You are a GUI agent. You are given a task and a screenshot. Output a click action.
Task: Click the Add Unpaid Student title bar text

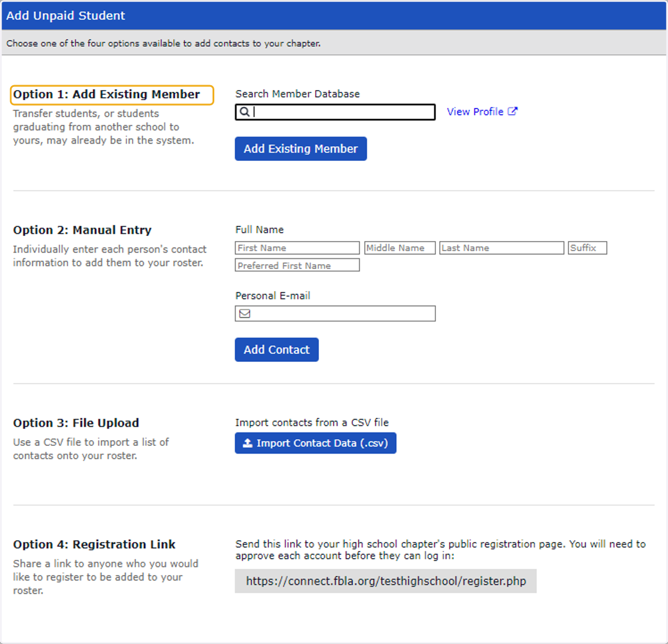point(66,16)
